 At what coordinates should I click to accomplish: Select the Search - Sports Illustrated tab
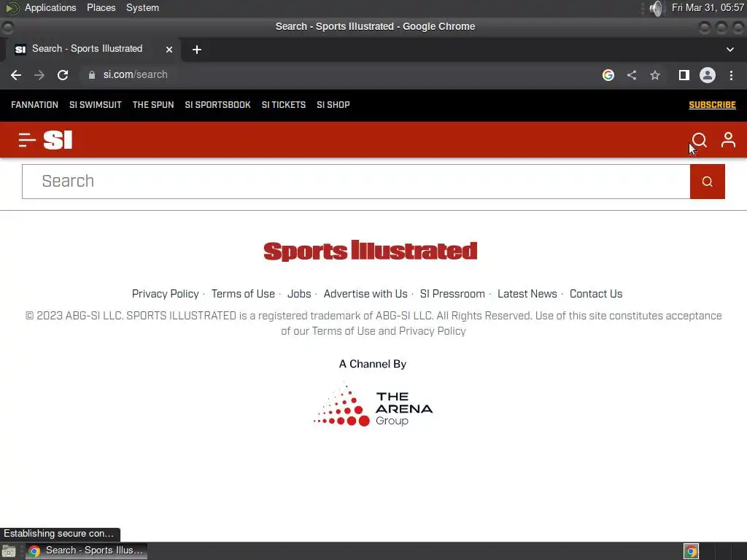point(93,49)
